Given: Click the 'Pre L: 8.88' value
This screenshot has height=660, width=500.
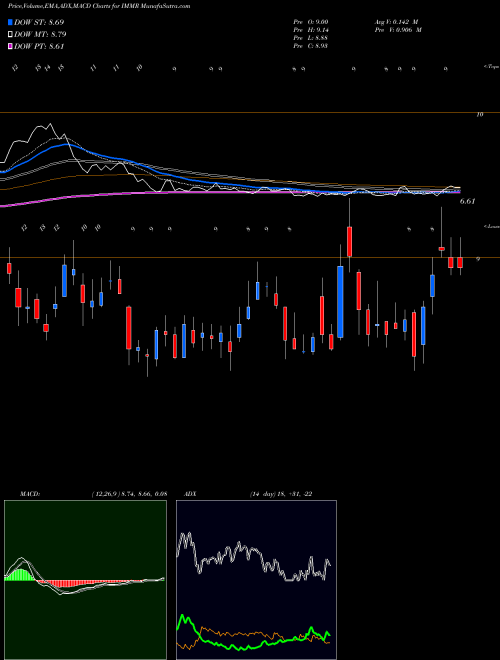Looking at the screenshot, I should tap(311, 38).
